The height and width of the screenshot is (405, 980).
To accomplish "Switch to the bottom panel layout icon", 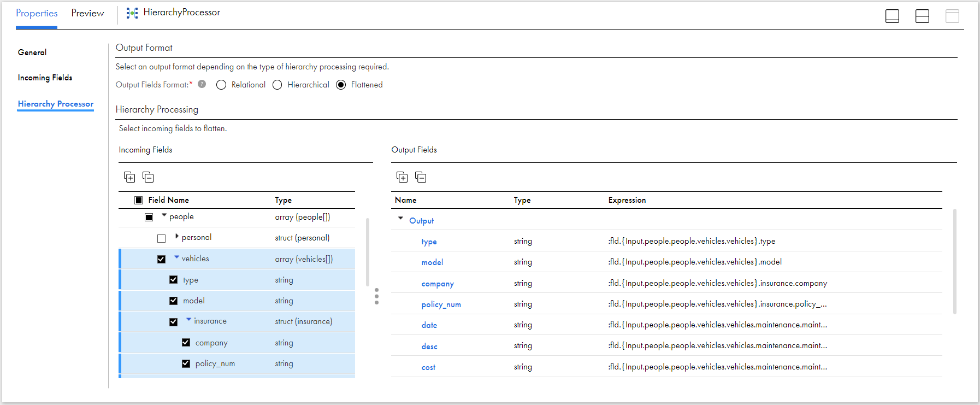I will [892, 16].
